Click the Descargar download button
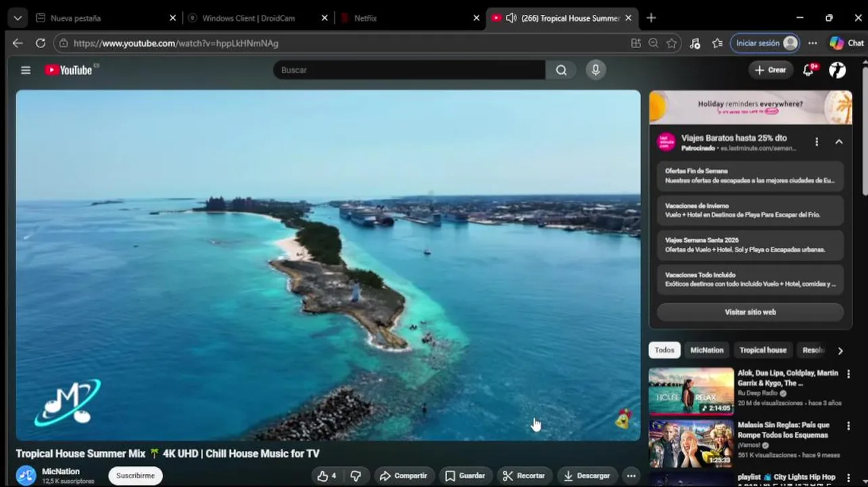The width and height of the screenshot is (868, 487). 587,476
